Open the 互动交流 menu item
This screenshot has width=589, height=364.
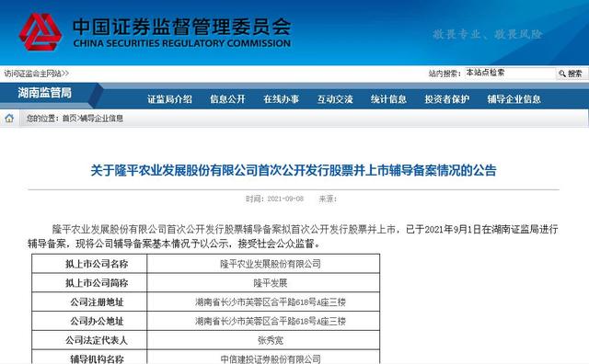335,99
